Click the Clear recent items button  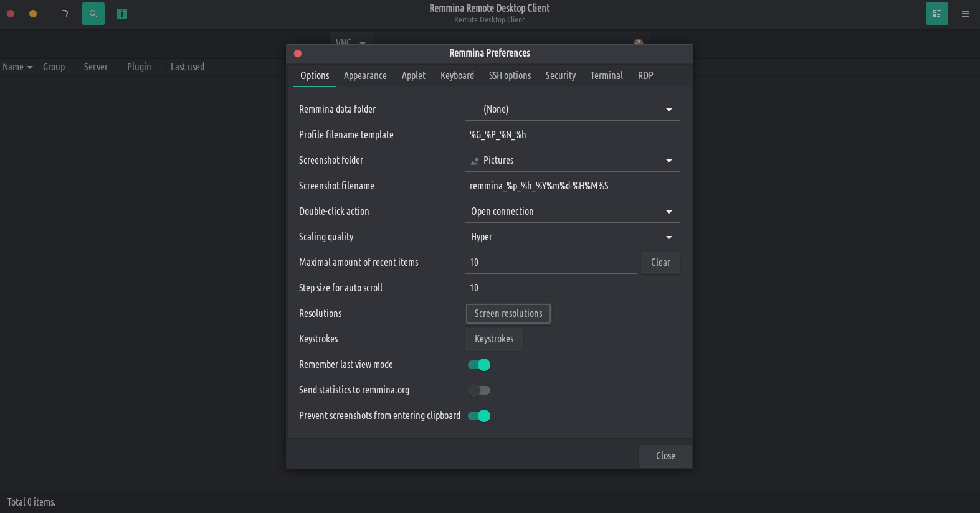click(660, 263)
